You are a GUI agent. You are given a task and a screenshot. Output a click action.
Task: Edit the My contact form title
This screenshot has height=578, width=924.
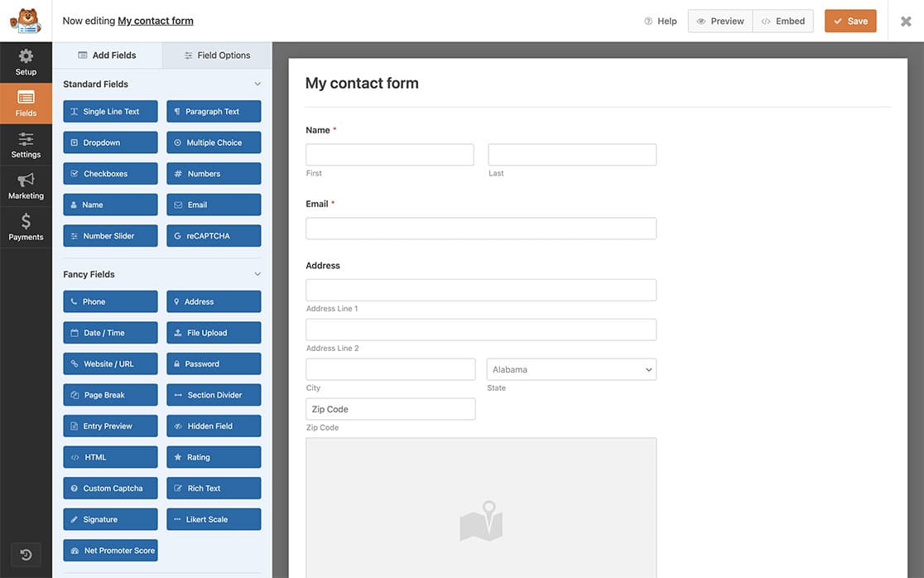[x=154, y=19]
